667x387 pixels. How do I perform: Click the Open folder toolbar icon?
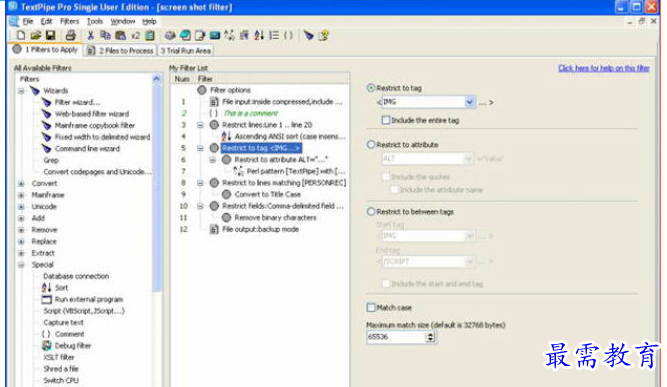36,35
